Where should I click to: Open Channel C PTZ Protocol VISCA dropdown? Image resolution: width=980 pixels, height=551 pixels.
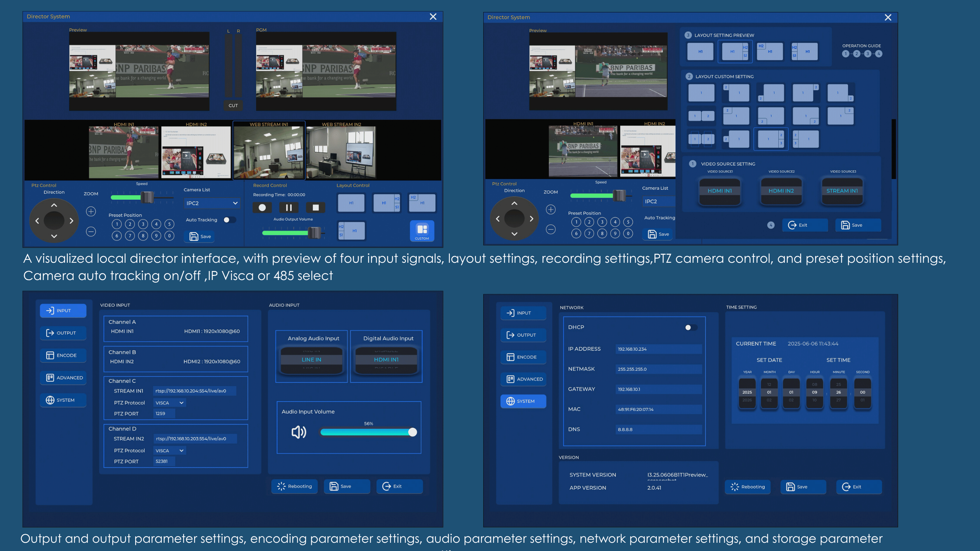coord(170,403)
